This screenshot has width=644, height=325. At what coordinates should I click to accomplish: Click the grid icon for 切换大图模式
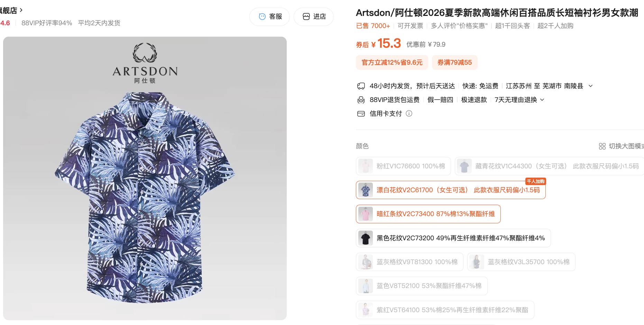[602, 146]
